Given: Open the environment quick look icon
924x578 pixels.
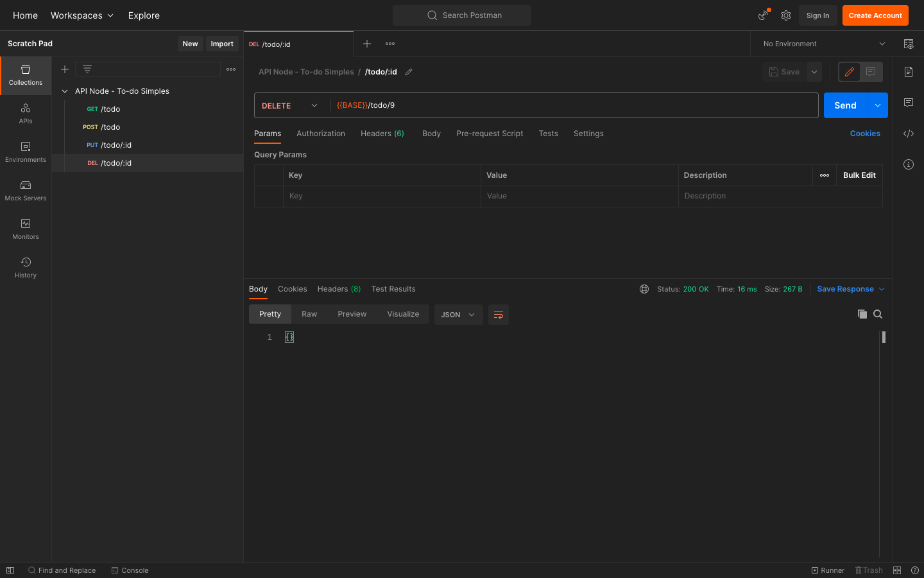Looking at the screenshot, I should 909,44.
